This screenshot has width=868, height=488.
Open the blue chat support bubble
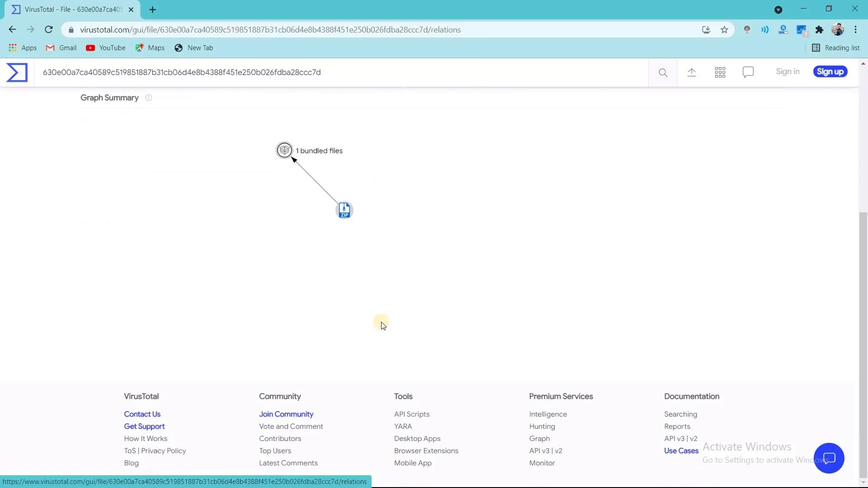pyautogui.click(x=829, y=458)
